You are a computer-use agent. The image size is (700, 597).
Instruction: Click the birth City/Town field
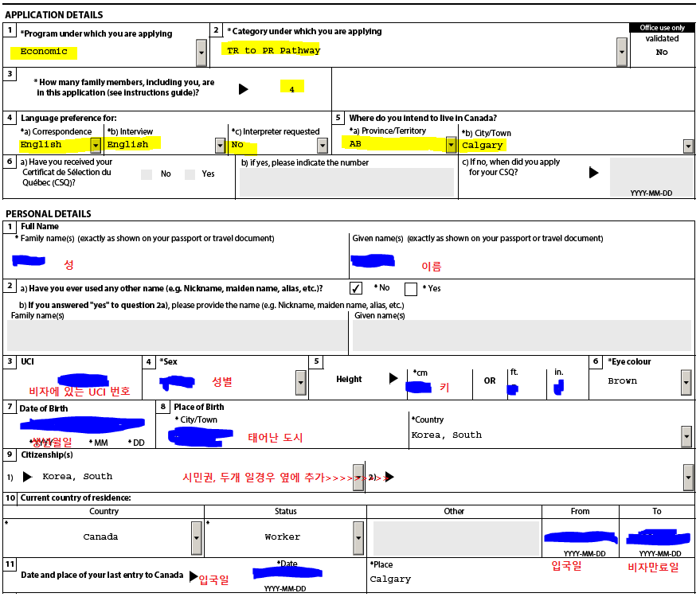(282, 436)
